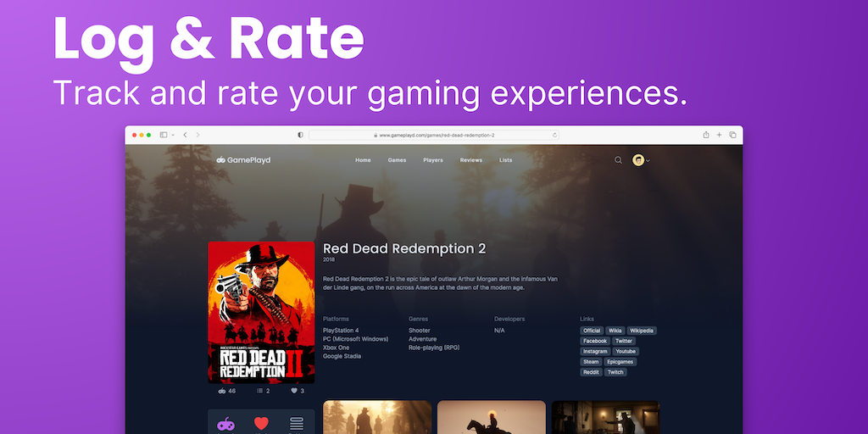This screenshot has width=868, height=434.
Task: Like the game with red heart
Action: coord(261,424)
